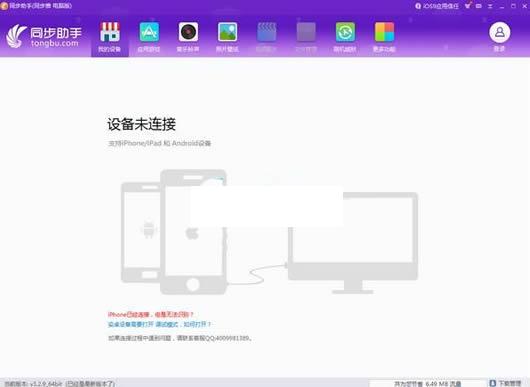
Task: Click the current version v3.2.9 64bit text
Action: pos(59,384)
